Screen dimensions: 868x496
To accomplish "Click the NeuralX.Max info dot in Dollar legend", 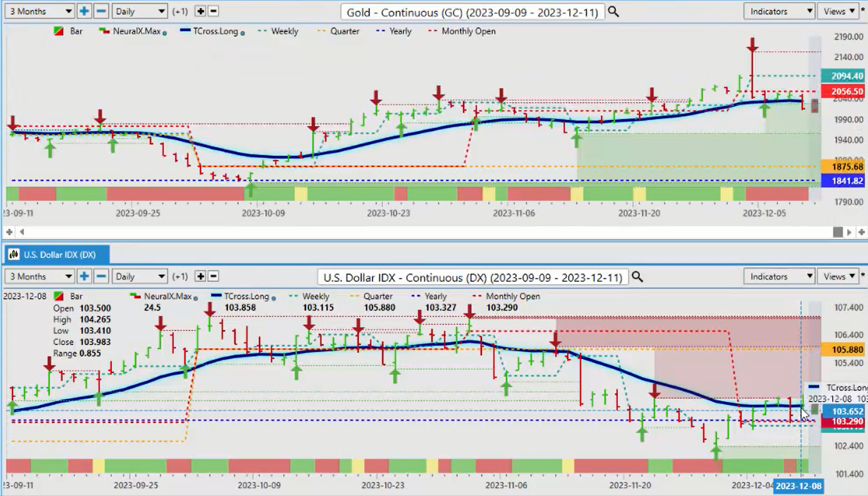I will click(196, 298).
